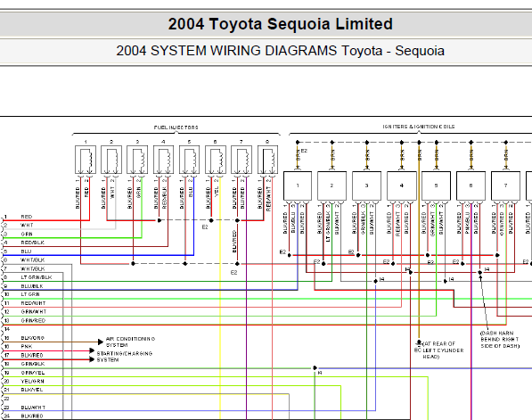
Task: Click fuel injector 8 coil symbol
Action: (x=267, y=160)
